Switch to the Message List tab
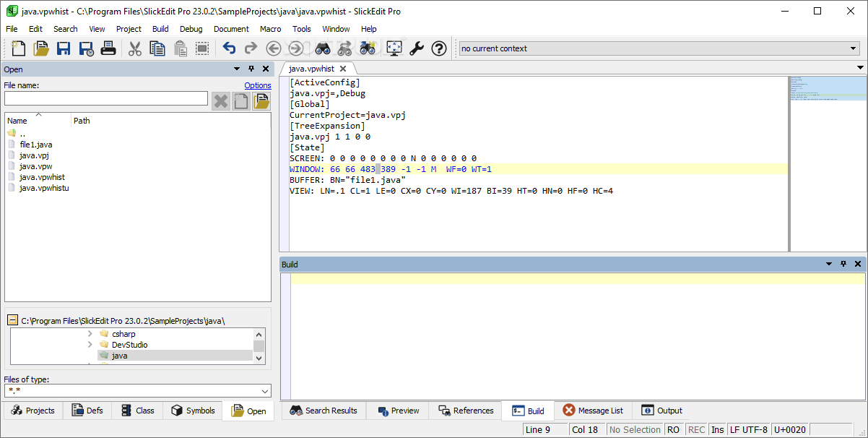Screen dimensions: 868x438 pos(594,411)
